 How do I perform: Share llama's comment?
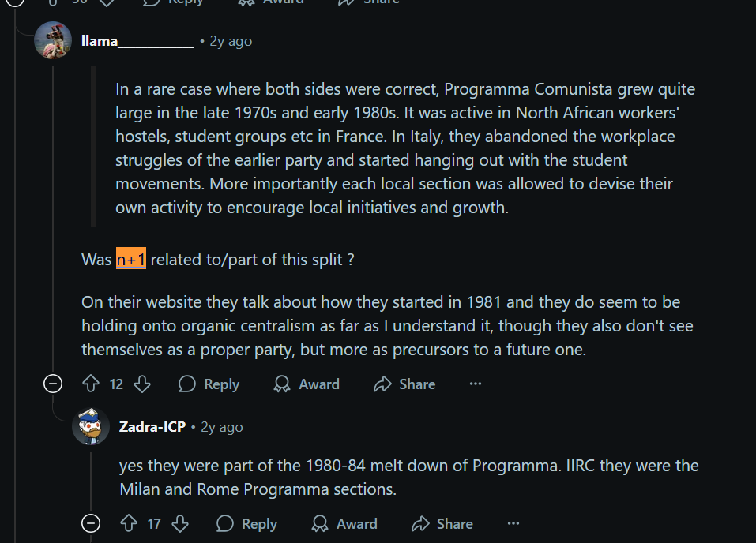(404, 384)
